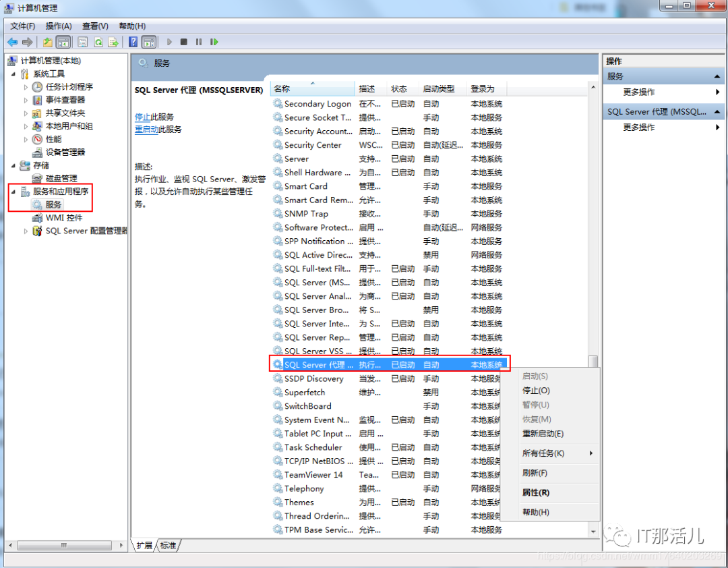
Task: Collapse the 存储 tree node
Action: click(13, 165)
